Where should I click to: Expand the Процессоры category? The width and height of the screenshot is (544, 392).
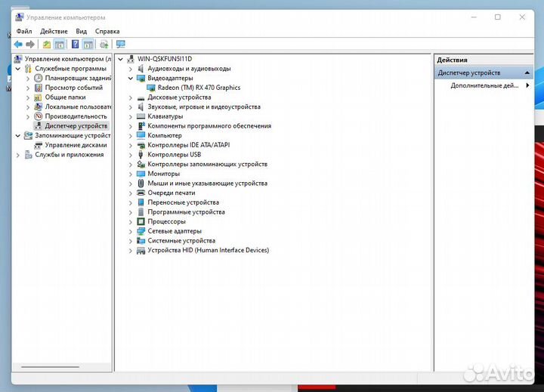[x=131, y=222]
